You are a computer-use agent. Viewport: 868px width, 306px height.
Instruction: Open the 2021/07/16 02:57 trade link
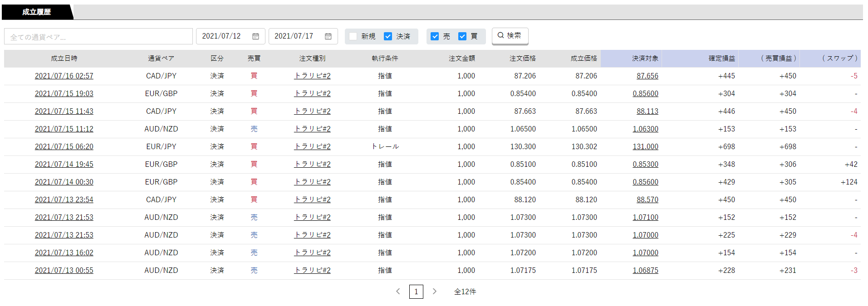[64, 76]
